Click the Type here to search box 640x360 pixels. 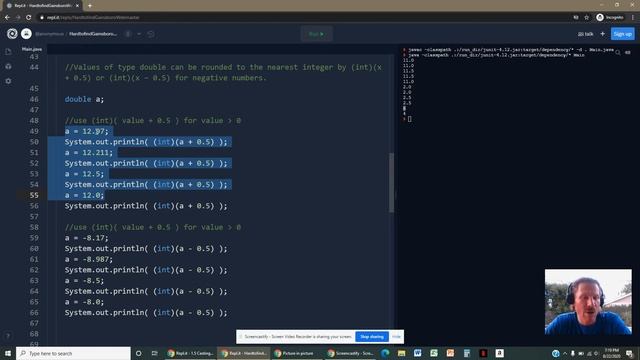(73, 353)
